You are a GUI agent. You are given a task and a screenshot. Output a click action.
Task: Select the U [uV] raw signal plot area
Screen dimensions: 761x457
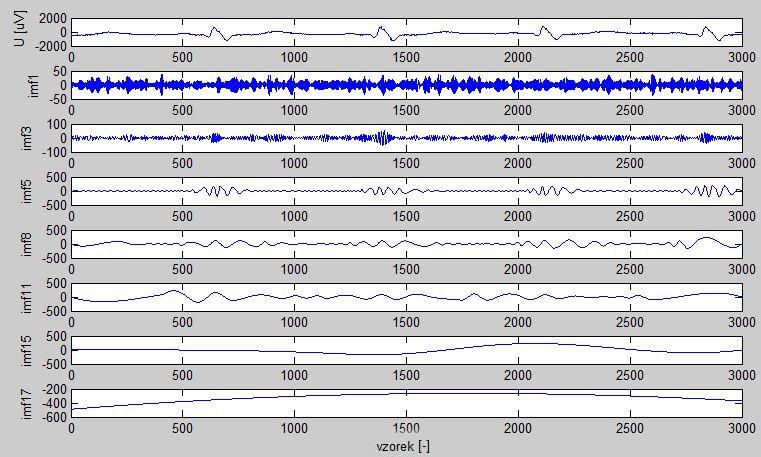407,33
